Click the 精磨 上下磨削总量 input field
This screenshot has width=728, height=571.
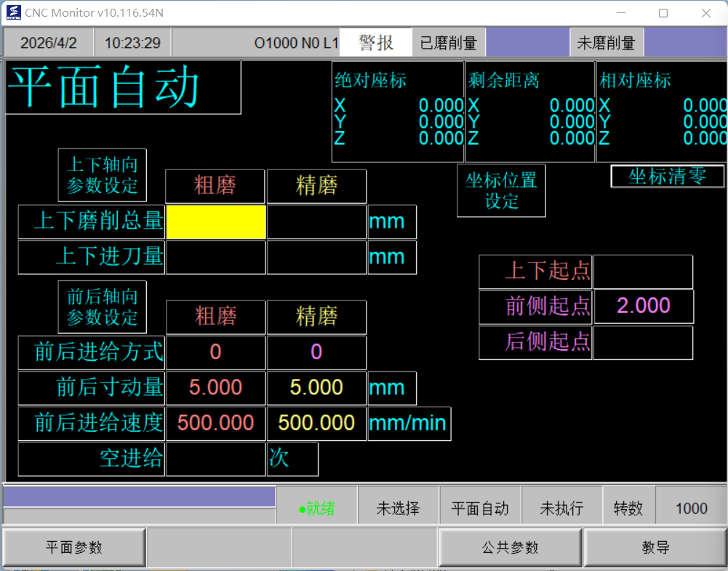click(x=316, y=222)
